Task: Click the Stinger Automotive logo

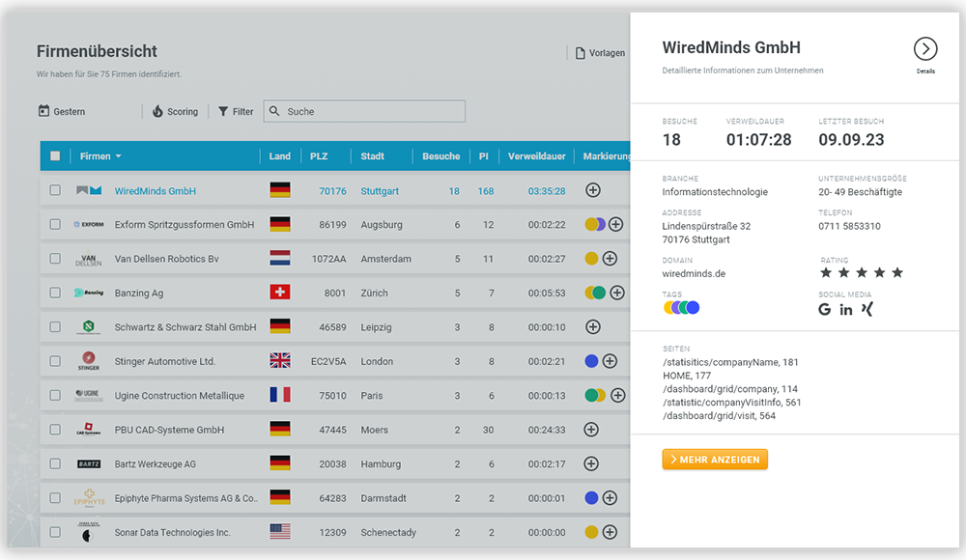Action: [89, 360]
